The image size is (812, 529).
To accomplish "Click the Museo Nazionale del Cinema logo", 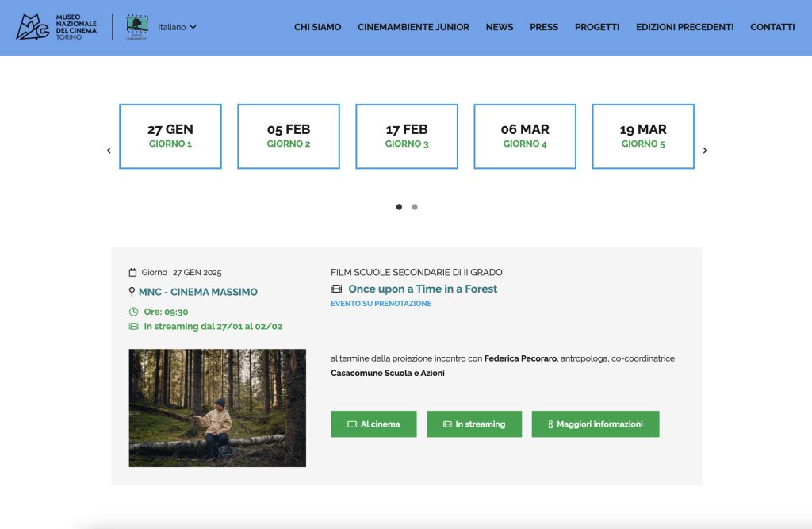I will coord(56,27).
